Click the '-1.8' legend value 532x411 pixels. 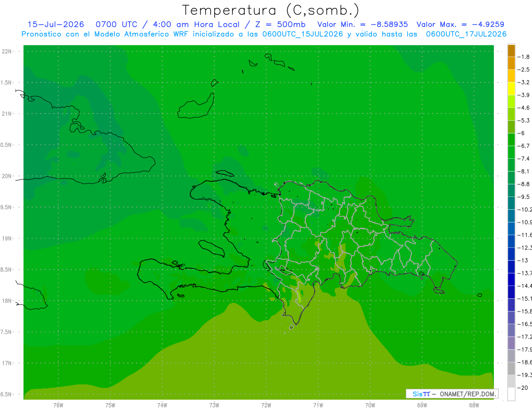point(524,57)
